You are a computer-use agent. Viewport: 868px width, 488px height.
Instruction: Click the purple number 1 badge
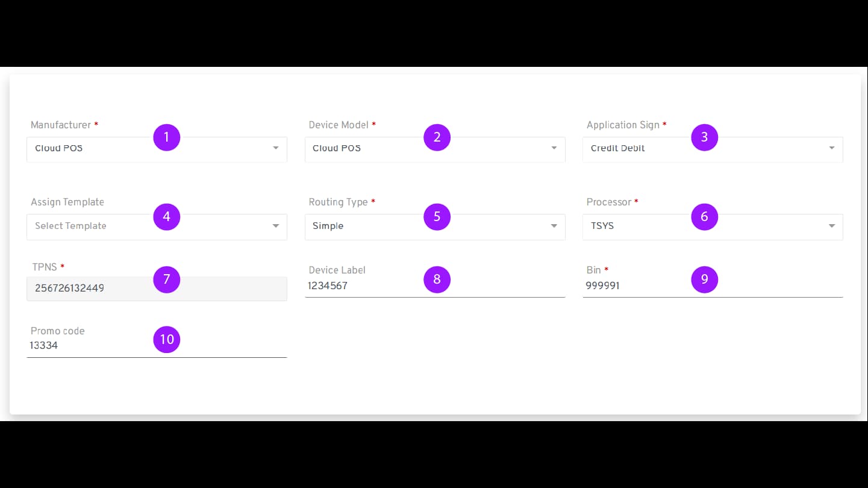pyautogui.click(x=167, y=137)
